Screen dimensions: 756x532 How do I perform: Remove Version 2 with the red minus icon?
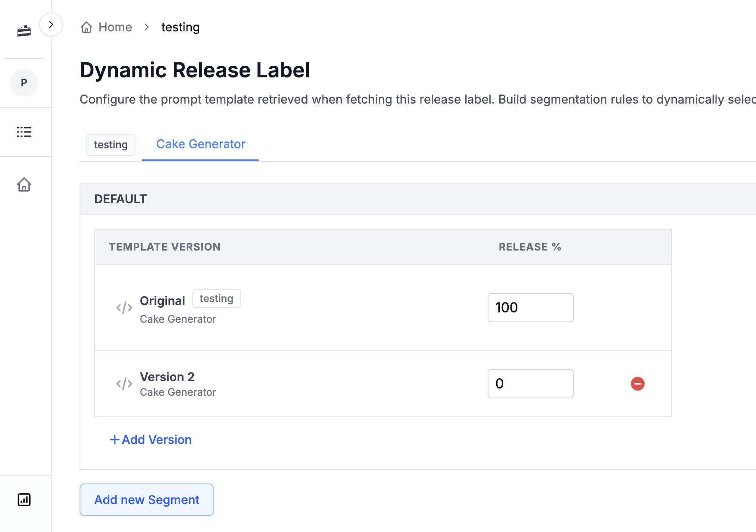[638, 383]
